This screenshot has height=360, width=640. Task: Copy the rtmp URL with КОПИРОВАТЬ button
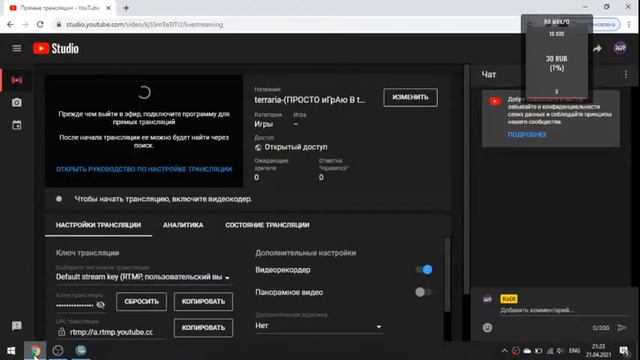tap(203, 328)
